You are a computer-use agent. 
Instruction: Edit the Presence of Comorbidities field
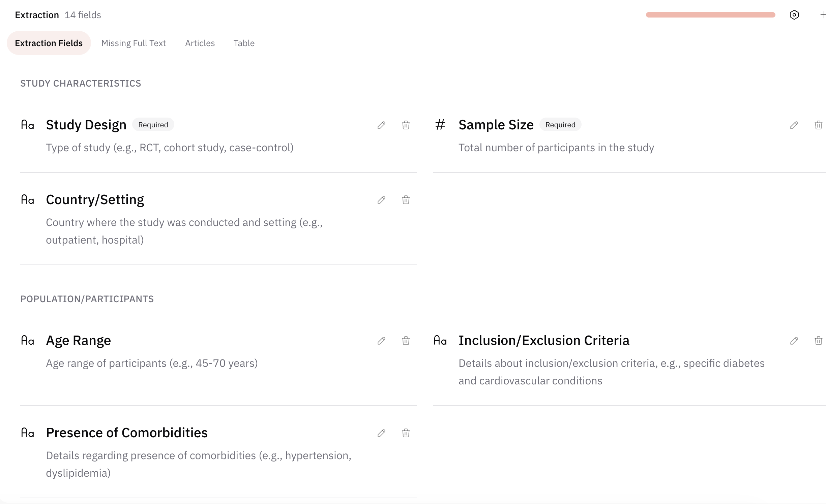click(381, 433)
